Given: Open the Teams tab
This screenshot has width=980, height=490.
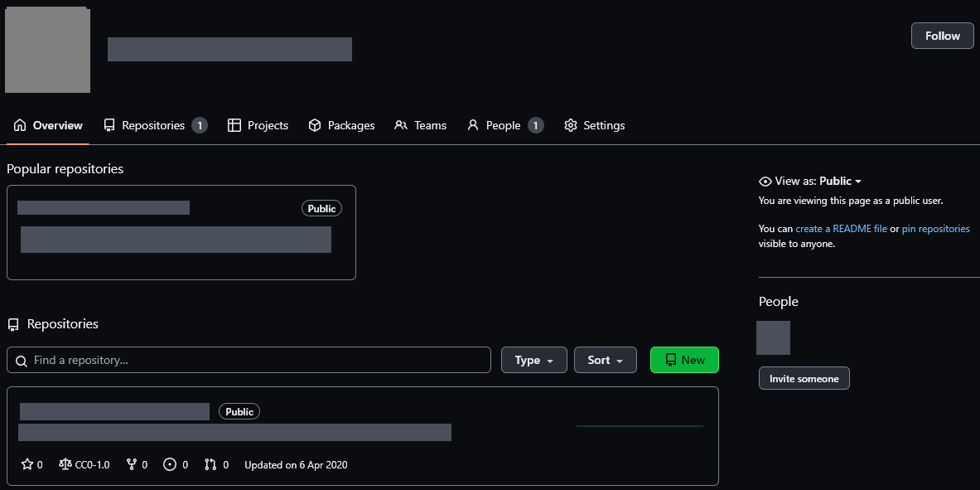Looking at the screenshot, I should (421, 125).
